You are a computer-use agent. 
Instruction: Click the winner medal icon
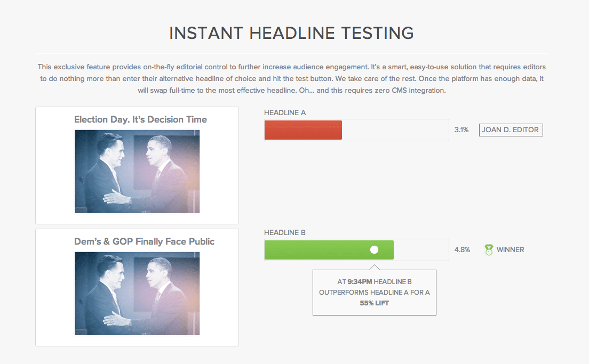pyautogui.click(x=489, y=249)
